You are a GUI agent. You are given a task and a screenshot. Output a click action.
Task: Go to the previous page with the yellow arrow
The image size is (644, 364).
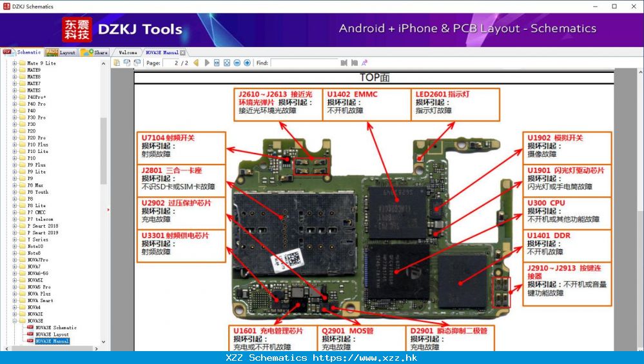coord(197,63)
